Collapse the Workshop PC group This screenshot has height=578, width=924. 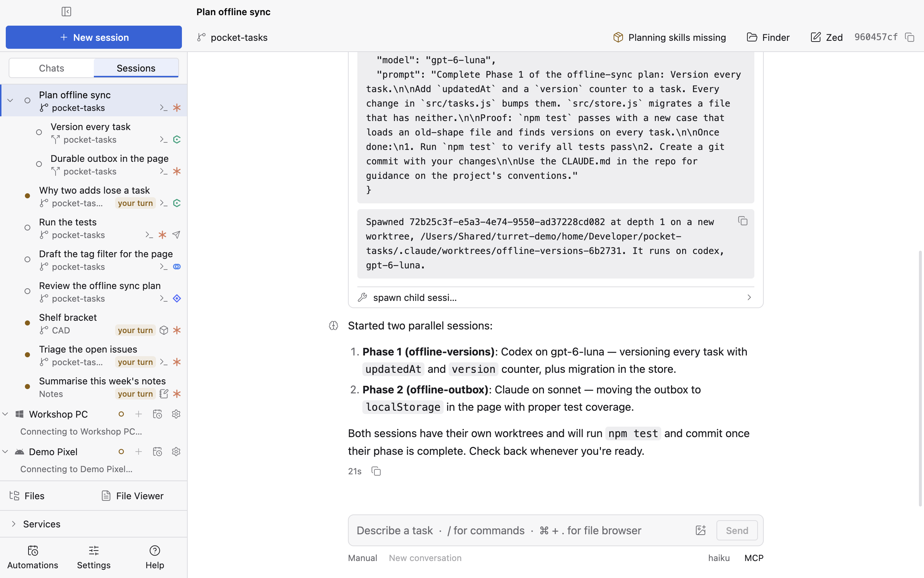[5, 414]
